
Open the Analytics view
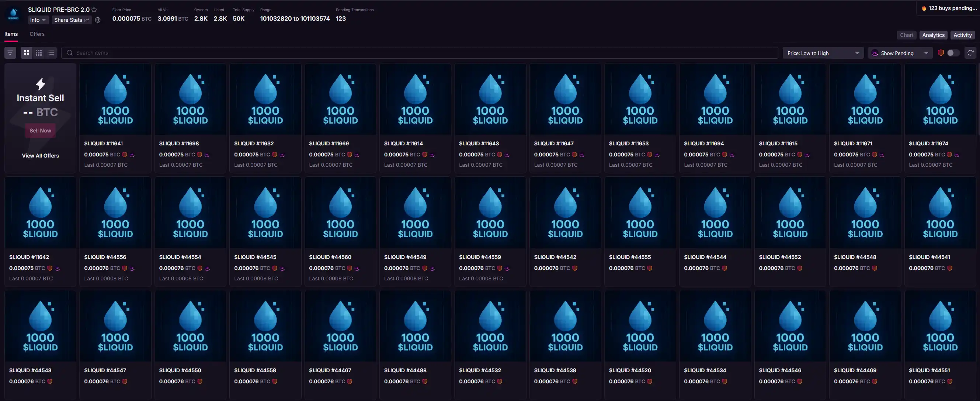tap(933, 35)
